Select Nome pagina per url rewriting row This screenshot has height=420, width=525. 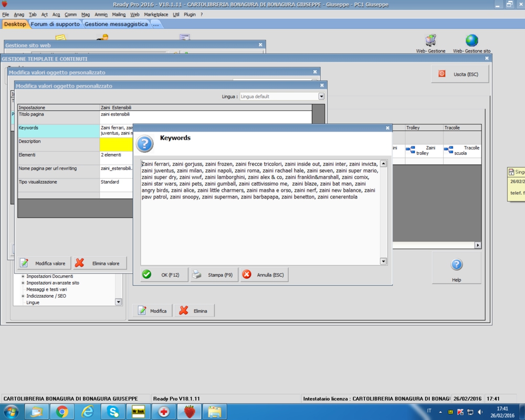[59, 171]
